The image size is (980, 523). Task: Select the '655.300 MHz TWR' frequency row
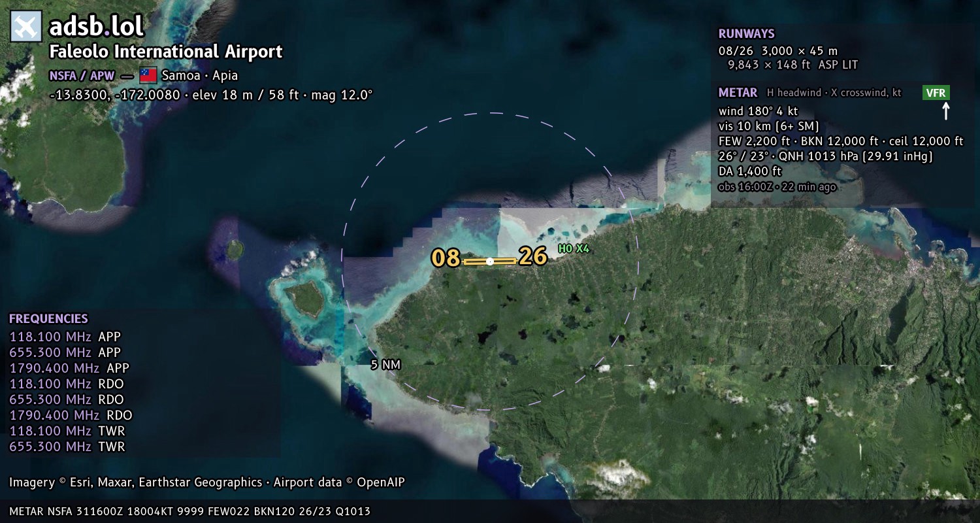67,447
